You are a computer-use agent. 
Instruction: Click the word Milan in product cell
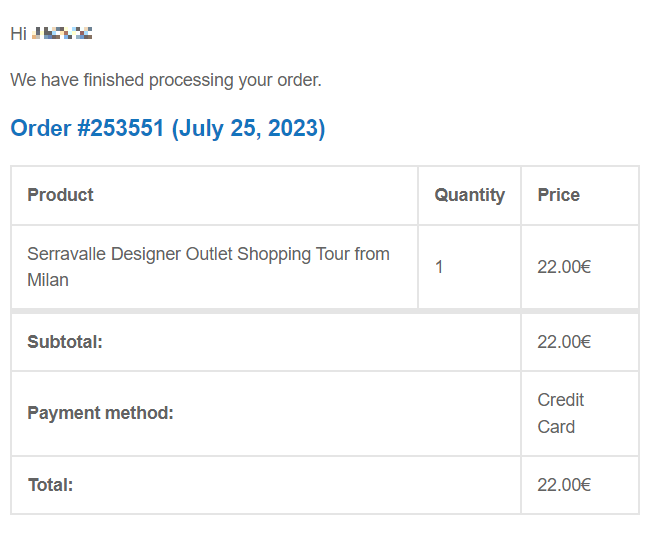click(x=48, y=280)
